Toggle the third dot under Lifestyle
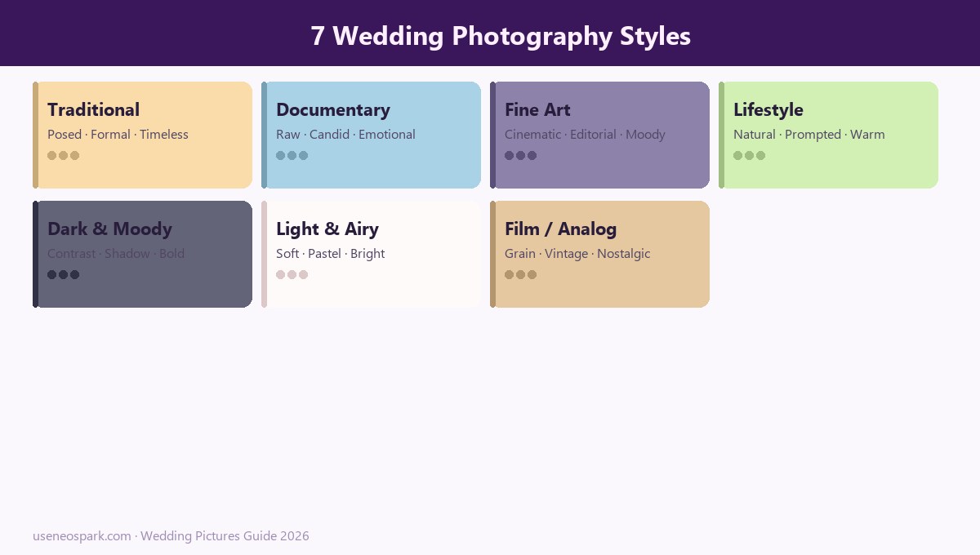Viewport: 980px width, 555px height. (761, 155)
